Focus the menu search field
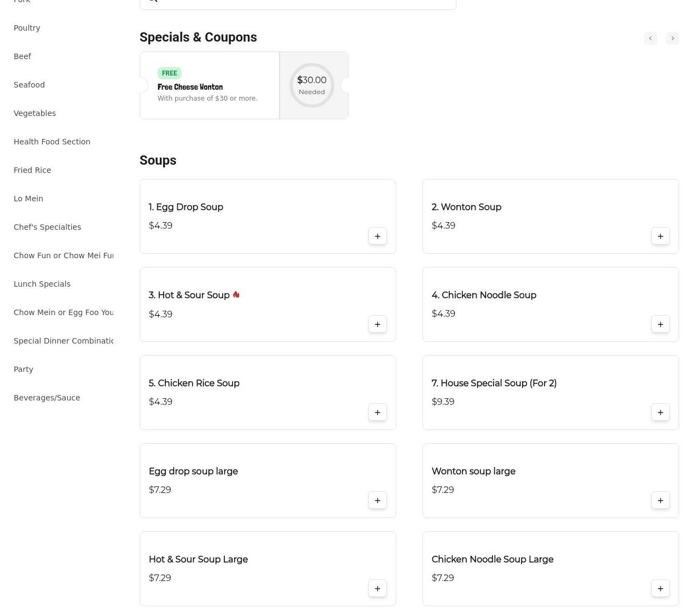Screen dimensions: 695x616 298,2
